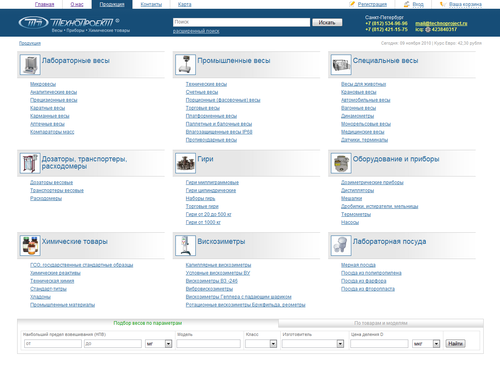
Task: Click the login icon next to Вход
Action: 407,4
